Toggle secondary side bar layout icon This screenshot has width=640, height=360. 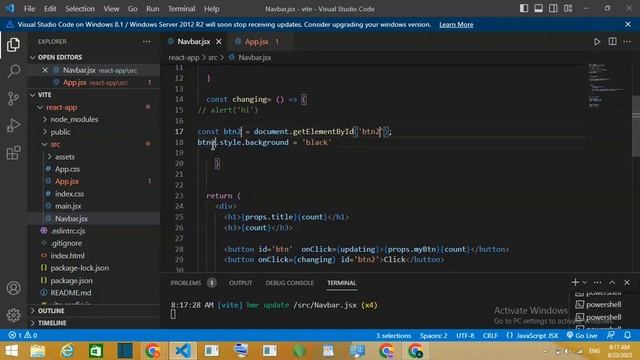(553, 9)
